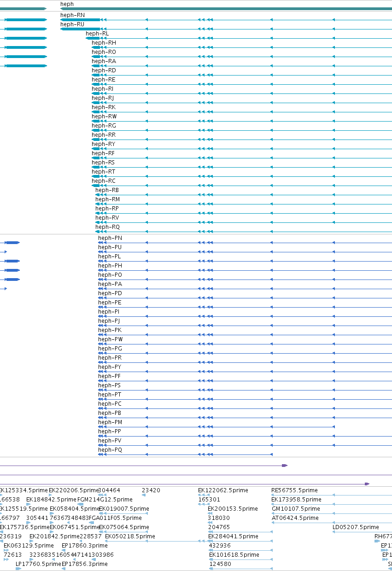Choose the heph-RO transcript label
The image size is (392, 571).
point(104,52)
